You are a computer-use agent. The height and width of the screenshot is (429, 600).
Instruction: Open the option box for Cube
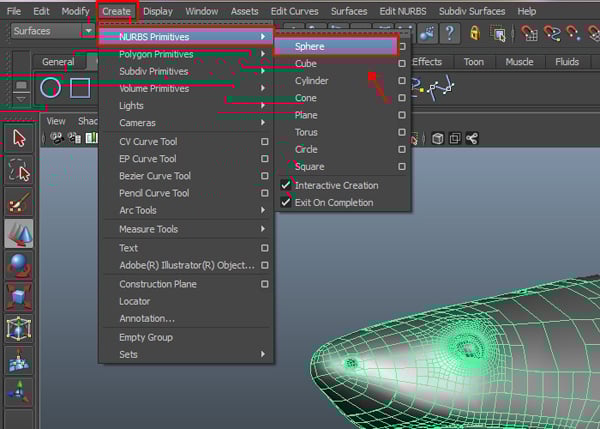pos(402,64)
